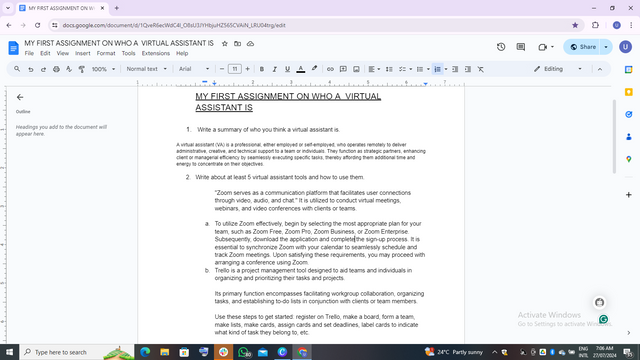Open Google Calendar in the side panel
The height and width of the screenshot is (360, 640).
pyautogui.click(x=629, y=70)
